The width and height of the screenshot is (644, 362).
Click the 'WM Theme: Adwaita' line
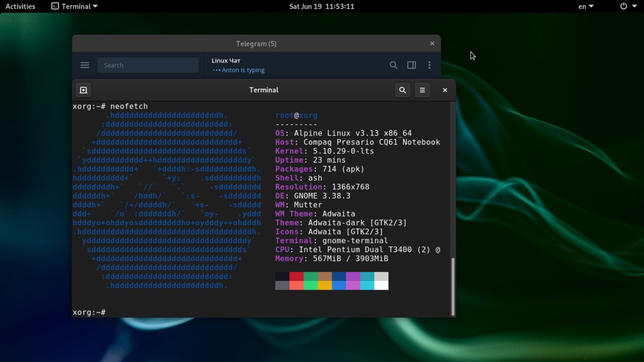(315, 214)
